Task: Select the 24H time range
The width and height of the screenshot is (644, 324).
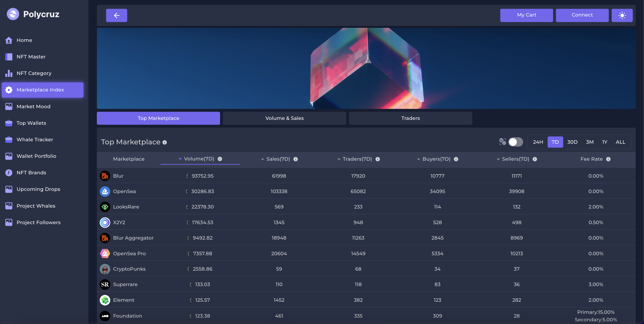Action: 538,142
